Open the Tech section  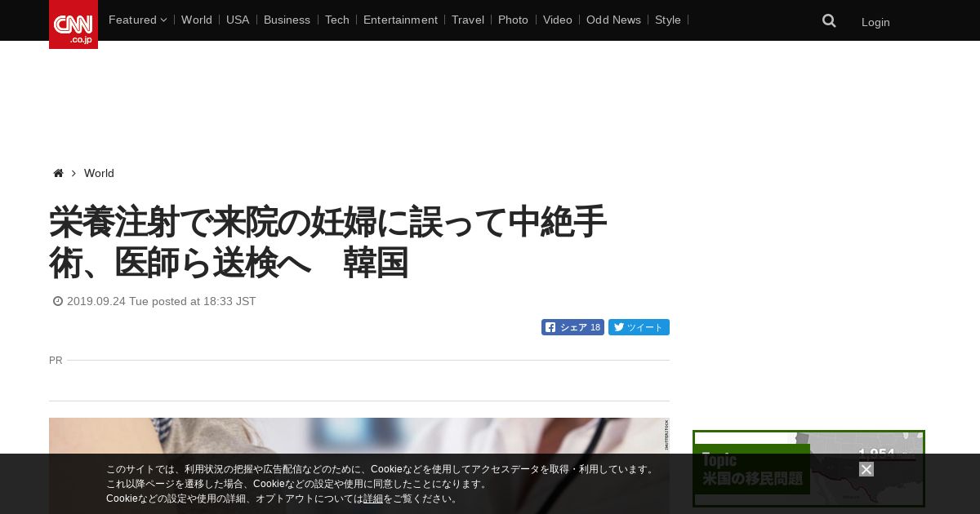click(x=336, y=20)
